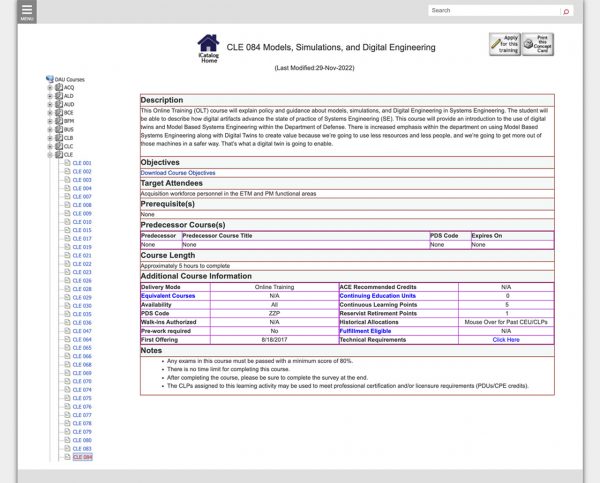Click the page icon beside CLE 028
This screenshot has height=483, width=600.
click(x=67, y=289)
